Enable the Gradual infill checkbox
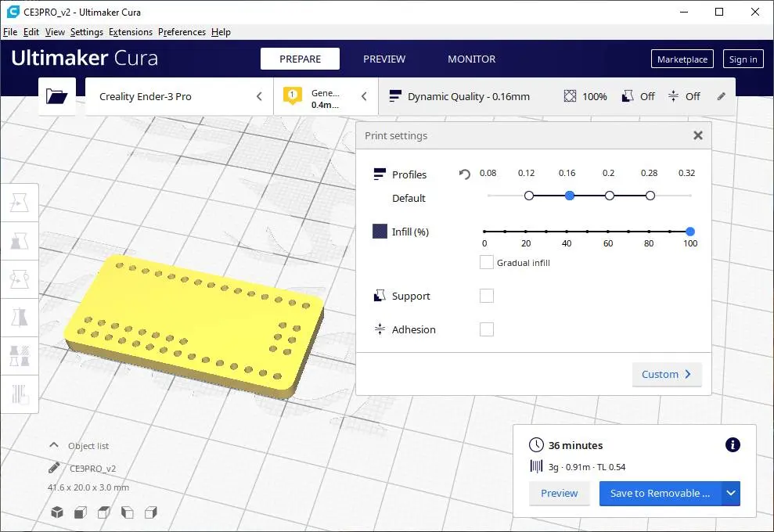Viewport: 774px width, 532px height. coord(486,262)
